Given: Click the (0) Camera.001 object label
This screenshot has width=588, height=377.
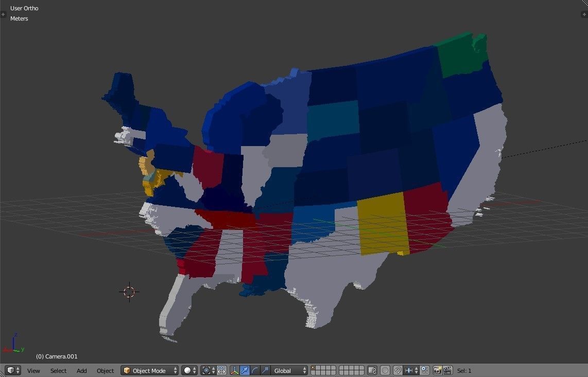Looking at the screenshot, I should [x=57, y=356].
